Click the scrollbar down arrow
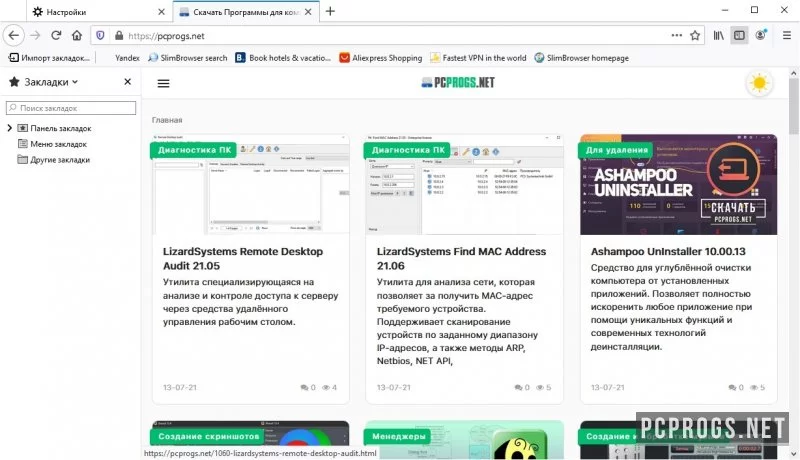The width and height of the screenshot is (800, 460). [793, 453]
